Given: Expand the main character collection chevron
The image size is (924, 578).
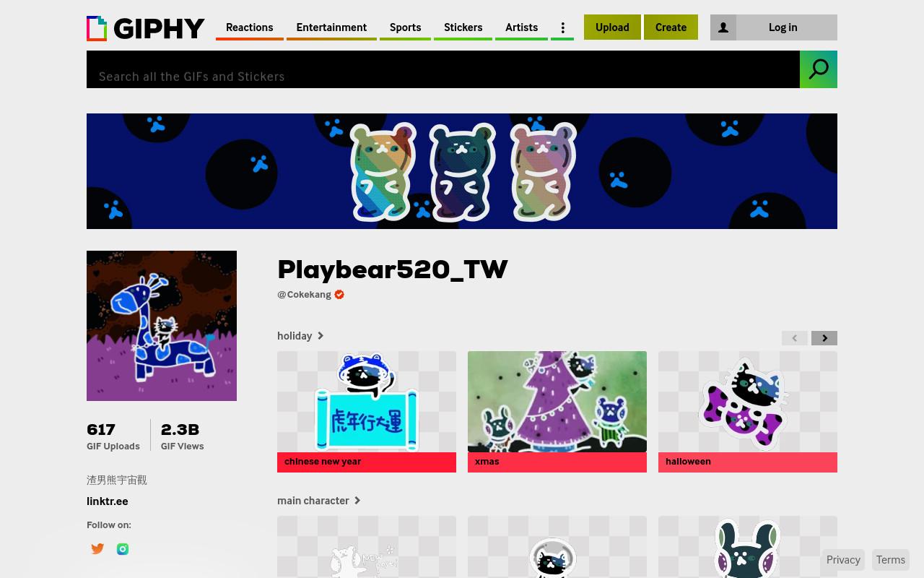Looking at the screenshot, I should tap(357, 501).
